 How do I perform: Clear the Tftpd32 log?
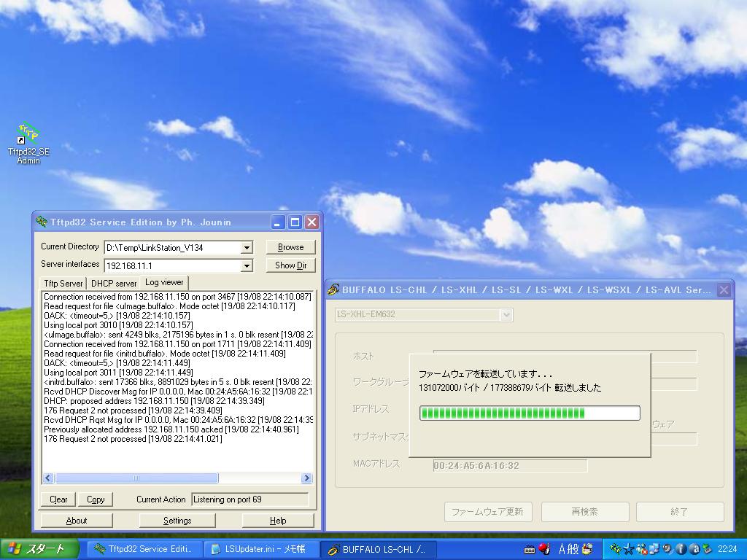(58, 499)
